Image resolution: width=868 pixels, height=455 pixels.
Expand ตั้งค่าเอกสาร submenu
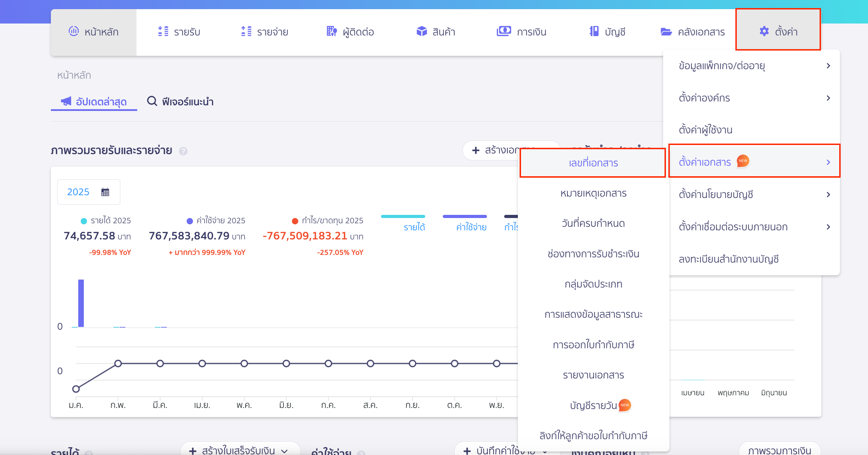[754, 162]
